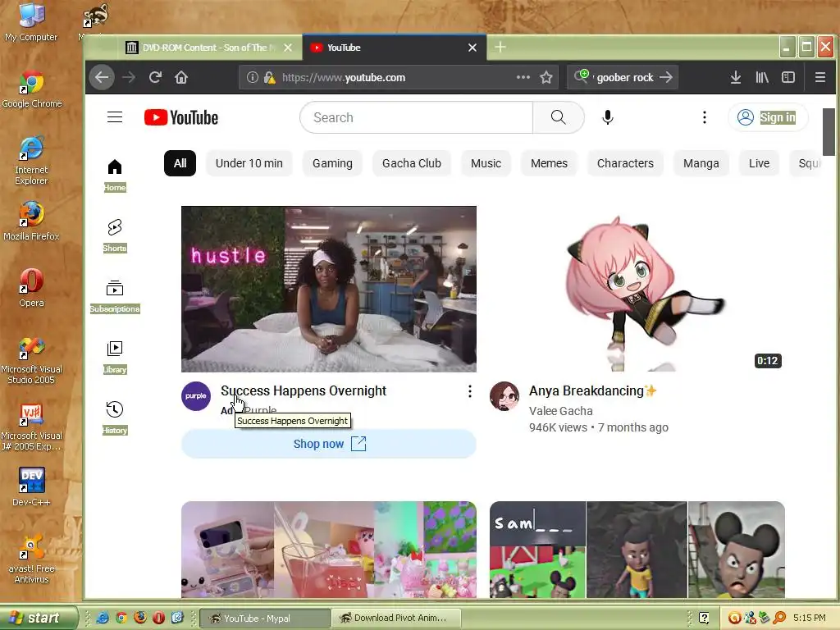The height and width of the screenshot is (630, 840).
Task: Open Internet Explorer desktop shortcut
Action: pyautogui.click(x=32, y=161)
